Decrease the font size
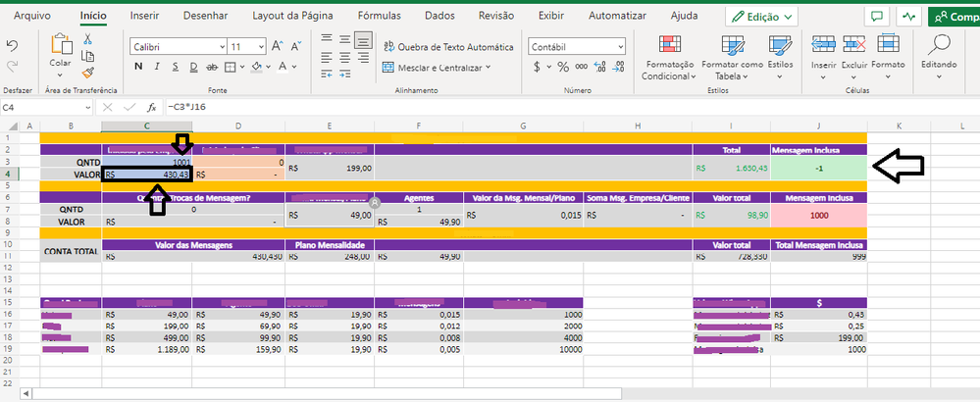This screenshot has height=402, width=980. (298, 46)
